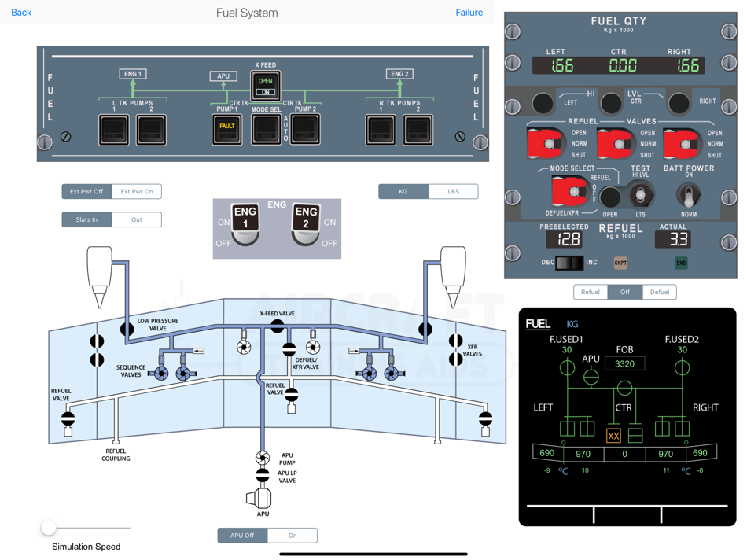The height and width of the screenshot is (560, 747).
Task: Turn the APU On
Action: point(292,535)
